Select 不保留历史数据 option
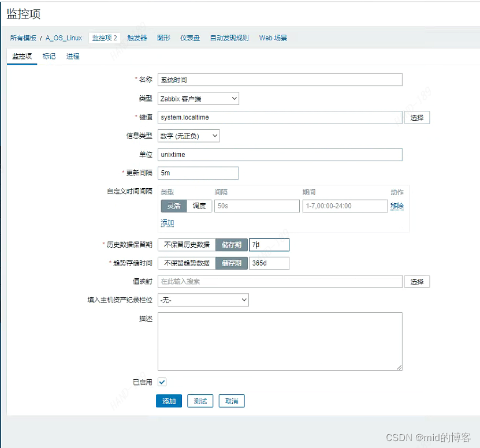Screen dimensions: 480x448 [187, 245]
